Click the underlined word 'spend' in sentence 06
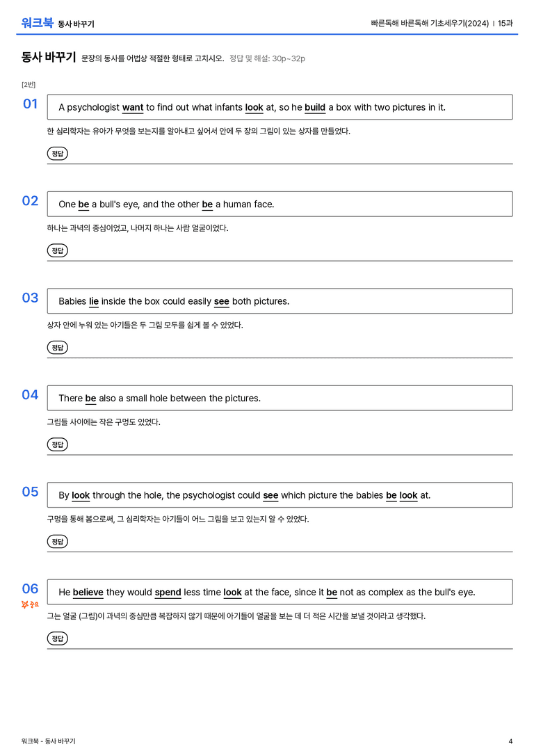 pos(168,592)
